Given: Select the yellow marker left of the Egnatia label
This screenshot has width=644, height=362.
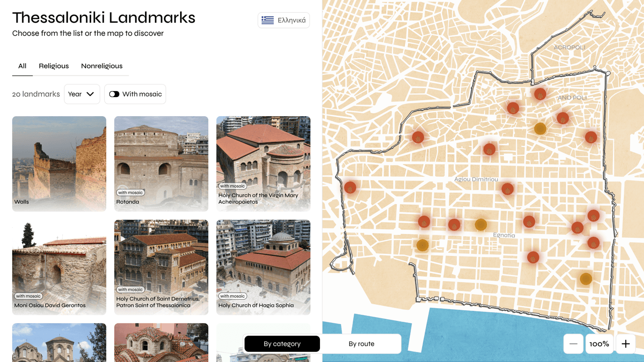Looking at the screenshot, I should pyautogui.click(x=480, y=225).
